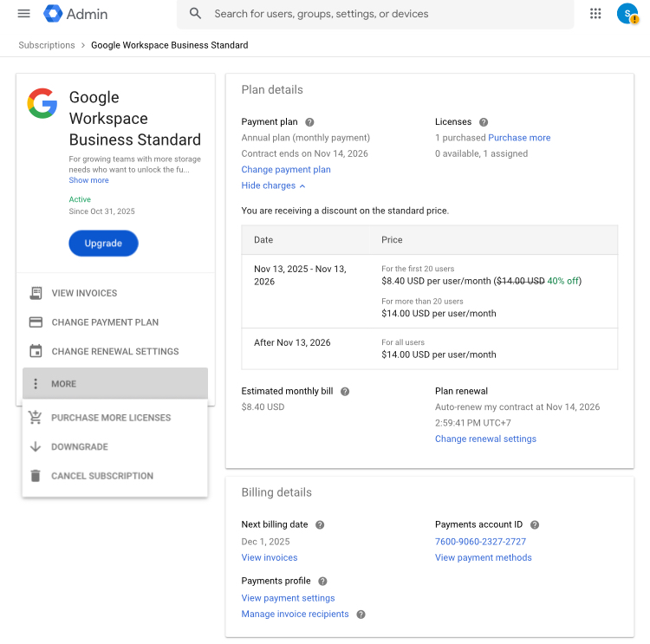Expand description with Show more
650x644 pixels.
89,180
